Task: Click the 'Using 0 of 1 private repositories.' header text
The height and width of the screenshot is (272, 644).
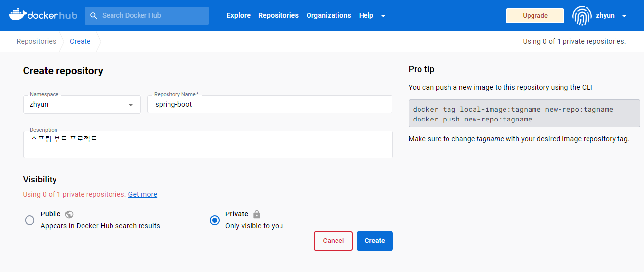Action: coord(574,41)
